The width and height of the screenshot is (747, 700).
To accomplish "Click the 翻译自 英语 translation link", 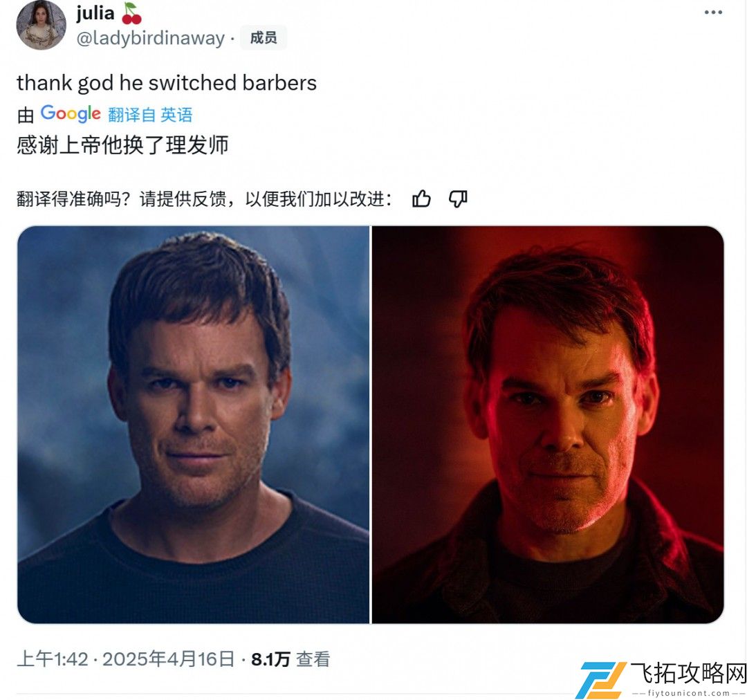I will (x=150, y=115).
